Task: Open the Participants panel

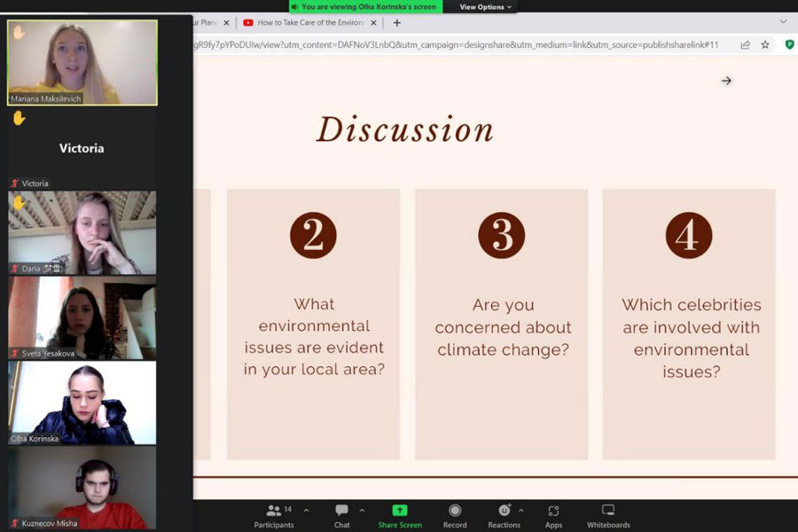Action: click(x=274, y=511)
